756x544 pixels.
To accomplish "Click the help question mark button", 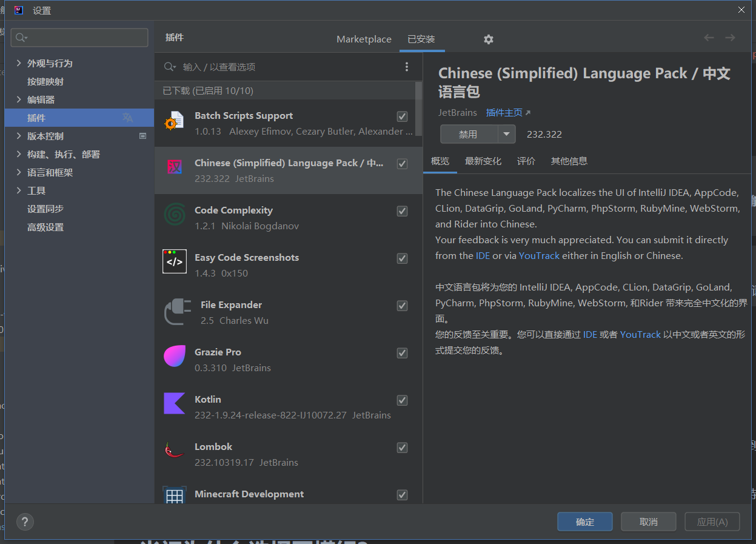I will 25,522.
